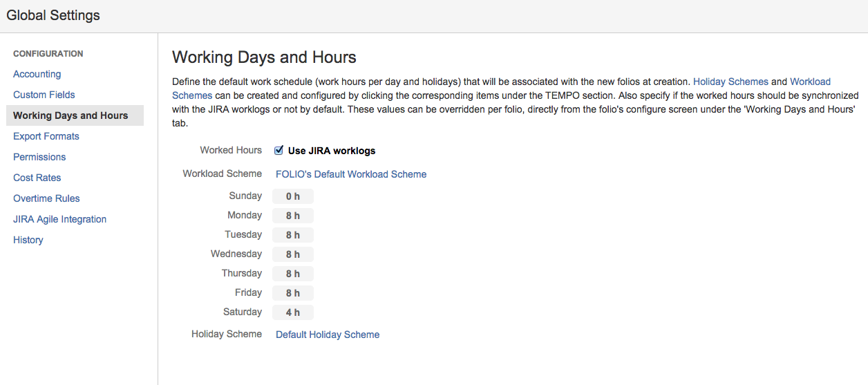The height and width of the screenshot is (385, 868).
Task: Follow the Holiday Schemes link in description
Action: tap(730, 82)
